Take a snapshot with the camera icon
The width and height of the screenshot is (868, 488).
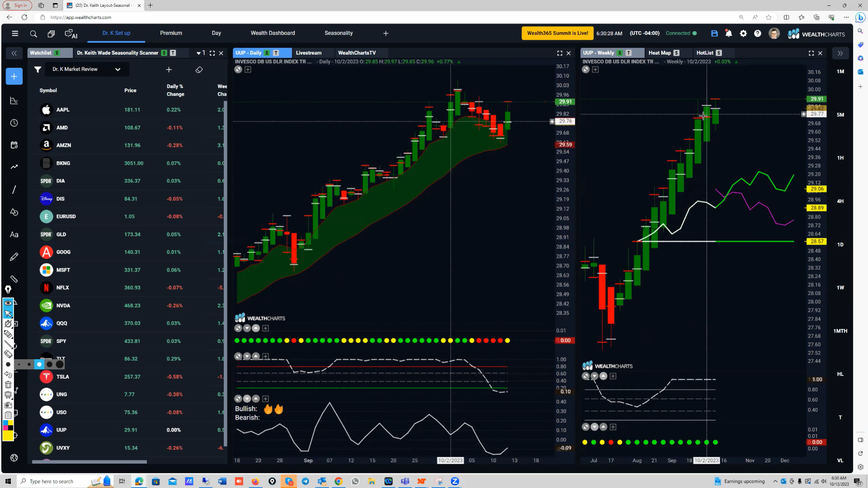point(8,405)
